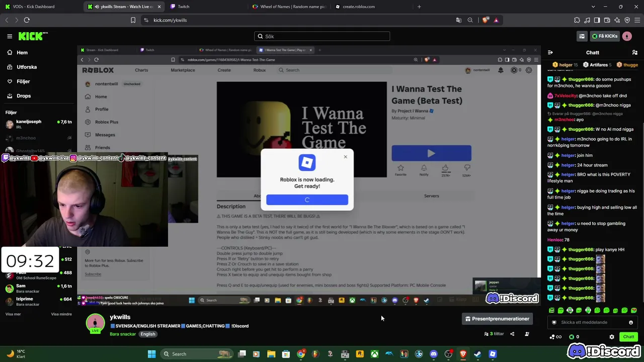Open Drops in the Kick sidebar
Screen dimensions: 644x362
(23, 96)
